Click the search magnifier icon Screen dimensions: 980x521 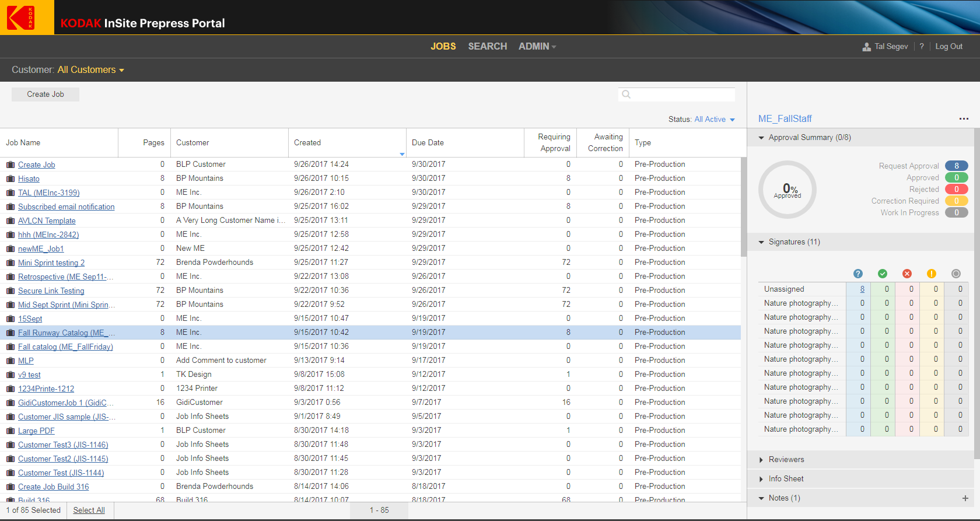coord(626,95)
